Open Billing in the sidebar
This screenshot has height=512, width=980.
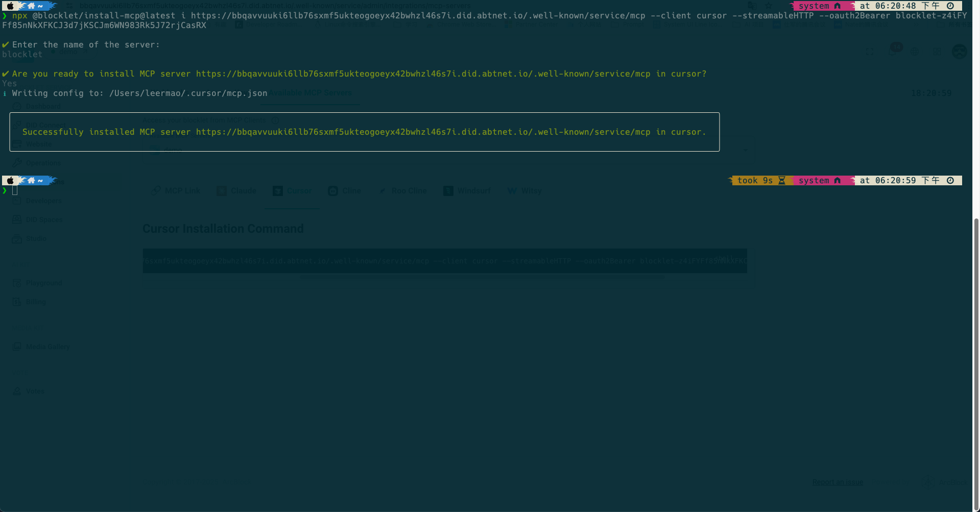[x=36, y=302]
